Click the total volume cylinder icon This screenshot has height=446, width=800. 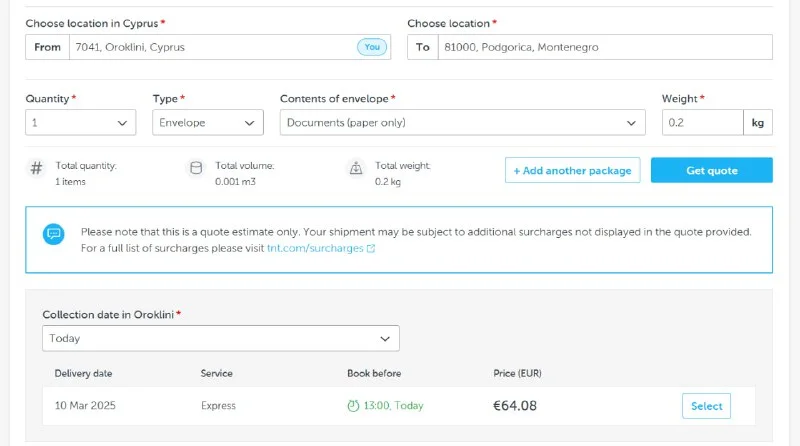point(196,169)
